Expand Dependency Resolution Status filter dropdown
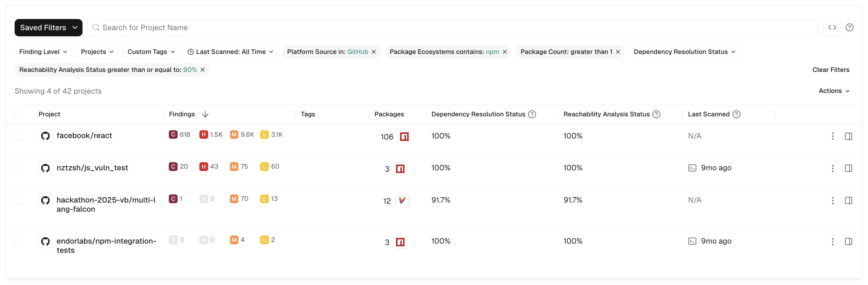868x285 pixels. 685,52
